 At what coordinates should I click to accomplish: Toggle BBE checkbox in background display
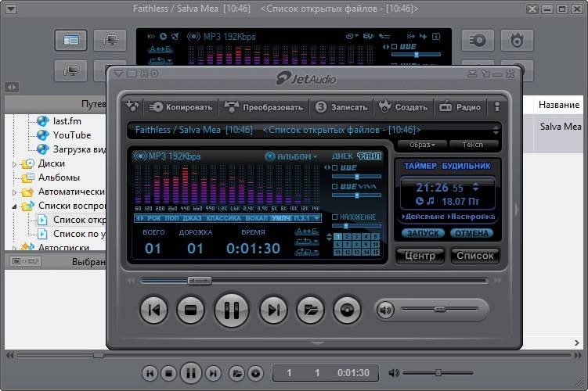394,47
